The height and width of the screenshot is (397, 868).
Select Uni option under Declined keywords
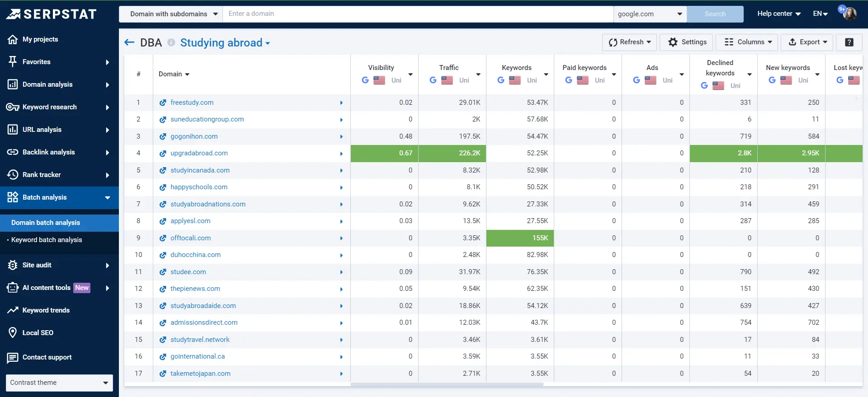[736, 86]
